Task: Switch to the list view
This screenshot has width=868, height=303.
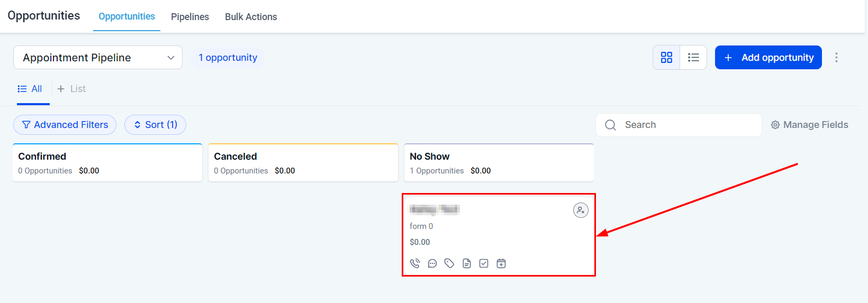Action: click(x=693, y=58)
